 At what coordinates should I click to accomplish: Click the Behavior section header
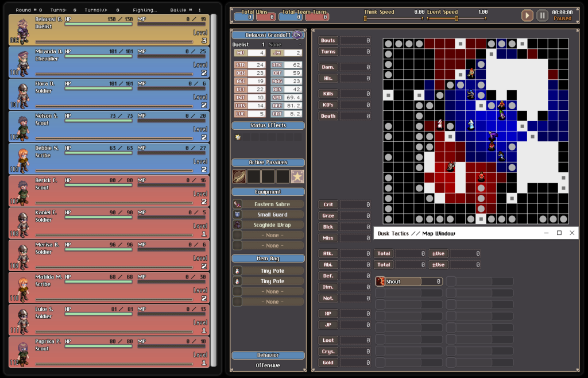268,355
